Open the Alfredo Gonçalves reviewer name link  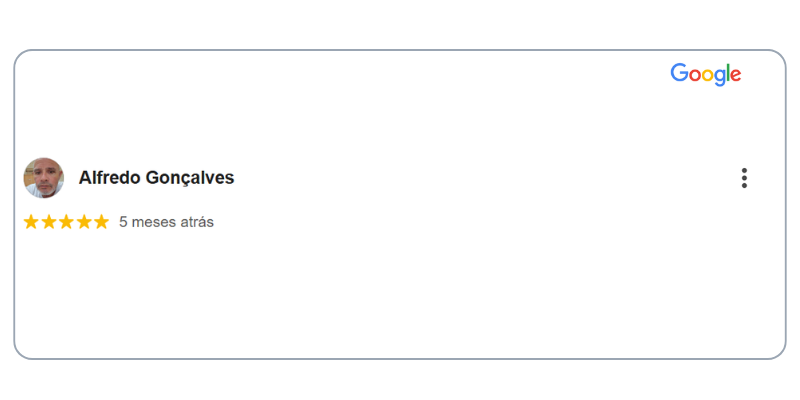156,178
